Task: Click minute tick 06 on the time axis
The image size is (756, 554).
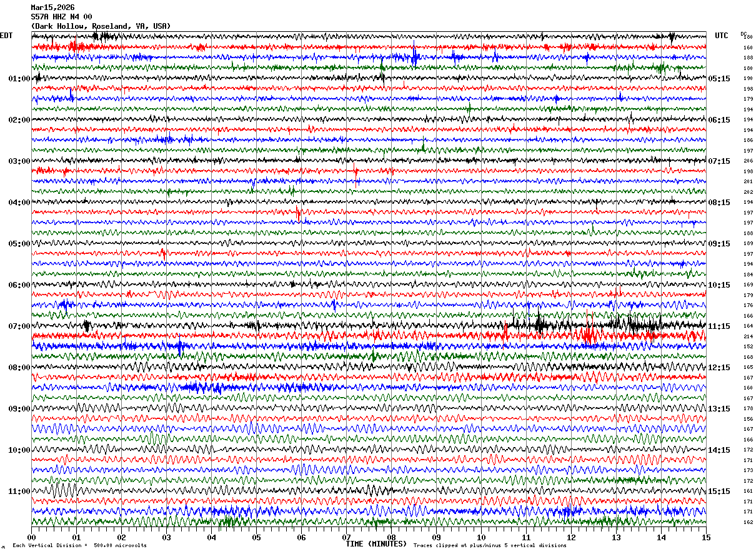Action: 301,537
